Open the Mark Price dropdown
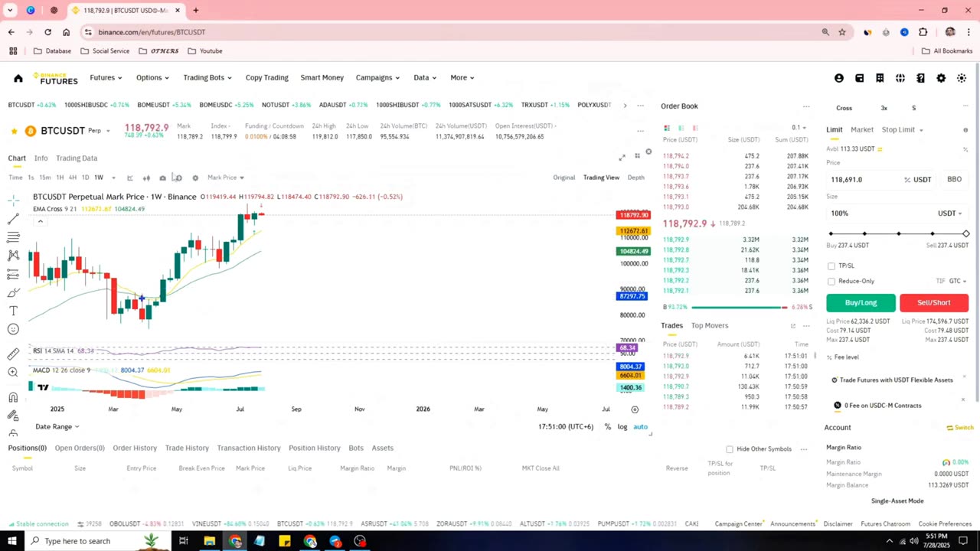The height and width of the screenshot is (551, 980). tap(225, 178)
